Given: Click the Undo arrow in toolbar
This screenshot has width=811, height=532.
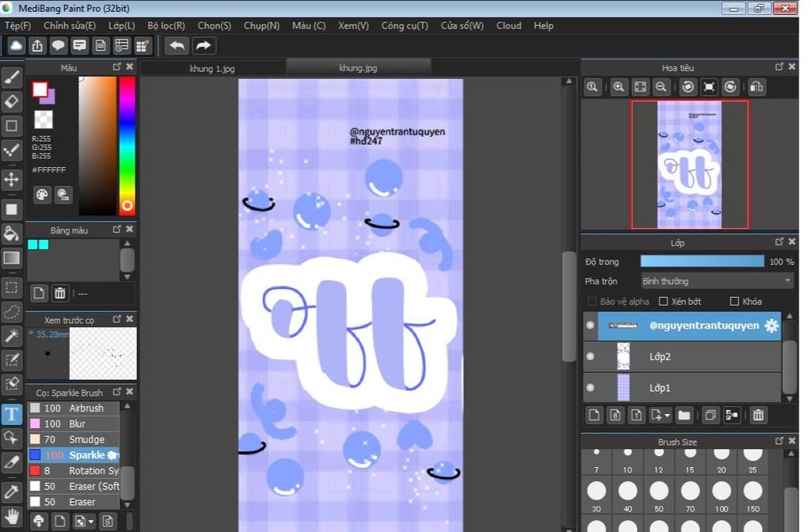Looking at the screenshot, I should click(177, 46).
